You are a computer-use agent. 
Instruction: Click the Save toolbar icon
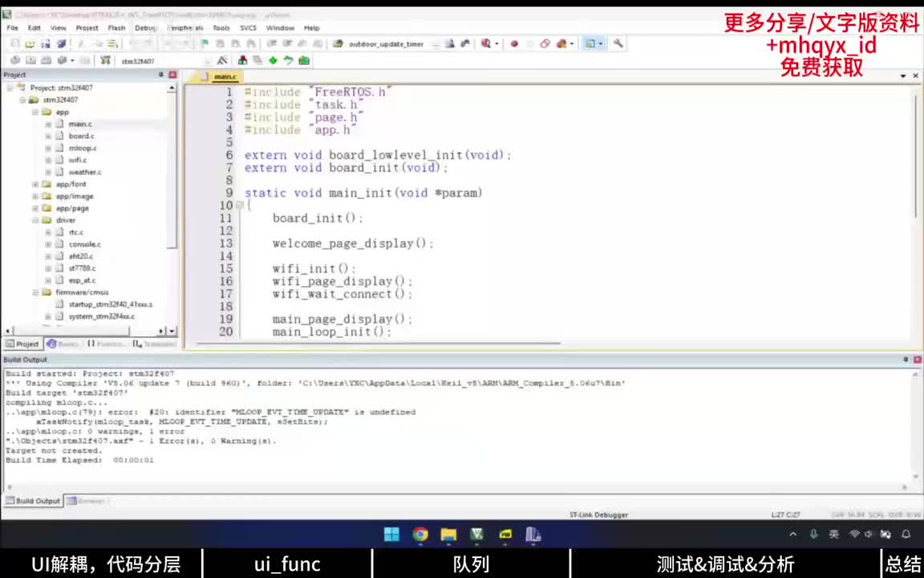pos(46,43)
